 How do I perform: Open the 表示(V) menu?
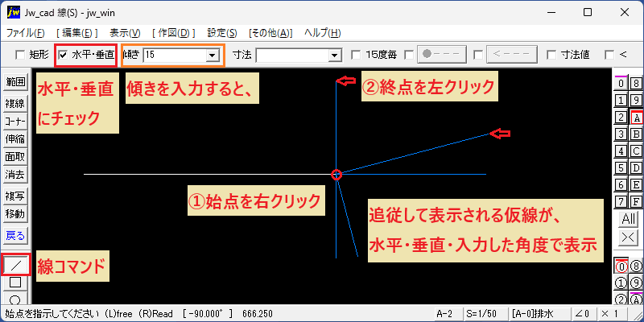click(x=126, y=33)
